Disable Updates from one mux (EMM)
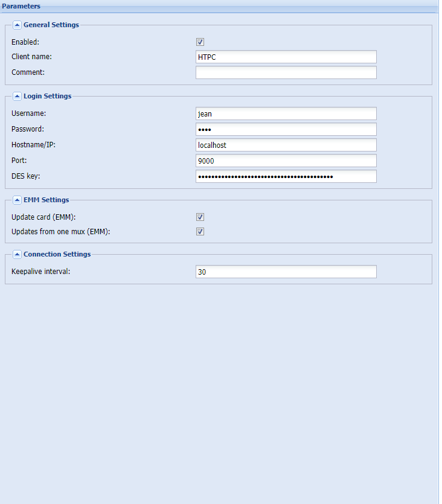This screenshot has width=442, height=504. 200,232
